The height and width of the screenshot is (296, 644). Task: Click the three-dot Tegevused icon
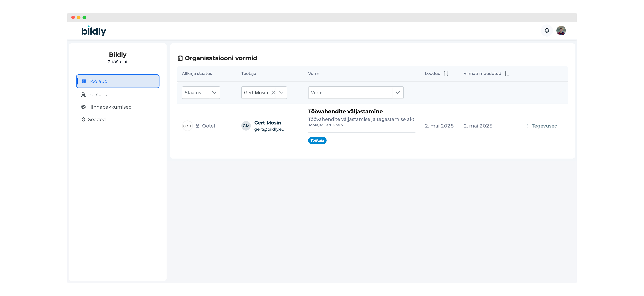point(527,126)
